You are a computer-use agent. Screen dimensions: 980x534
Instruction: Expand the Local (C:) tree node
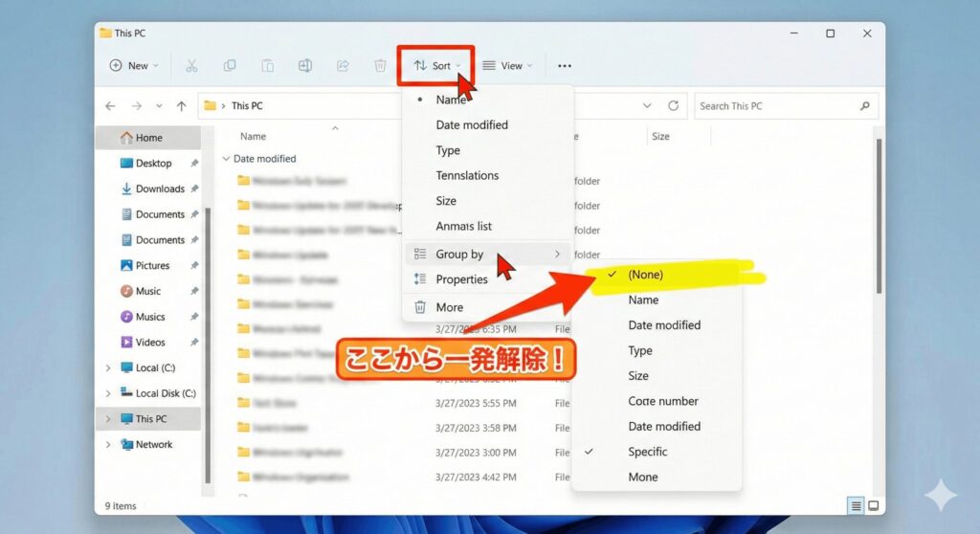(x=108, y=367)
